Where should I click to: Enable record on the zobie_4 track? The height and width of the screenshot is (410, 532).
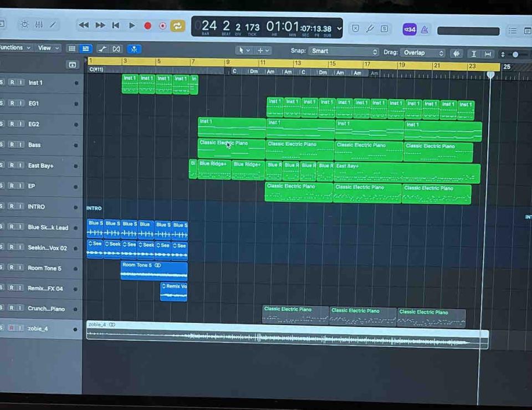point(11,329)
